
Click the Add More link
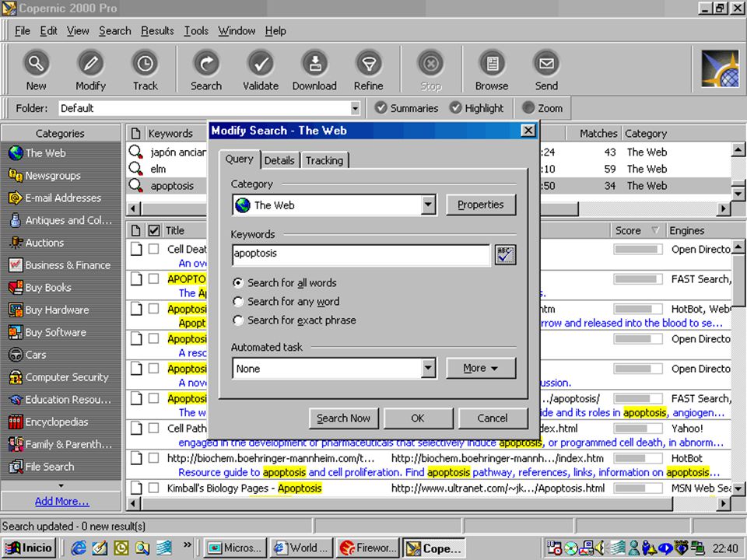(x=62, y=501)
